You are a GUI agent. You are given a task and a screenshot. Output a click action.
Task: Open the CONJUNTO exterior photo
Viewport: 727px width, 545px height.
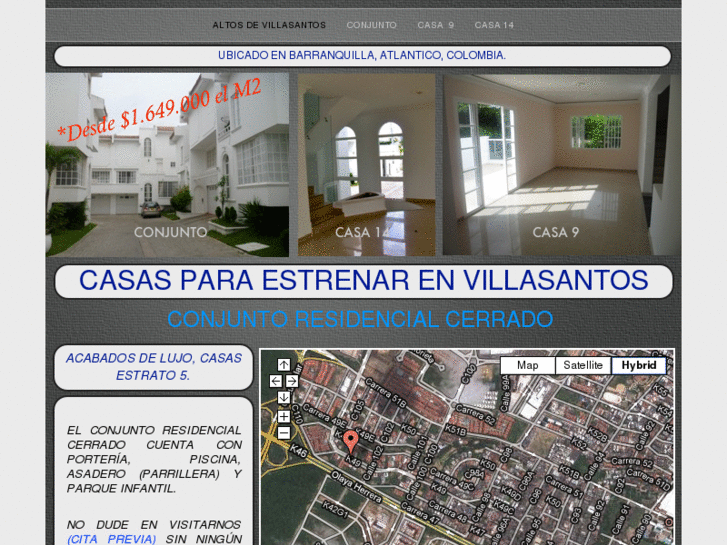[167, 165]
